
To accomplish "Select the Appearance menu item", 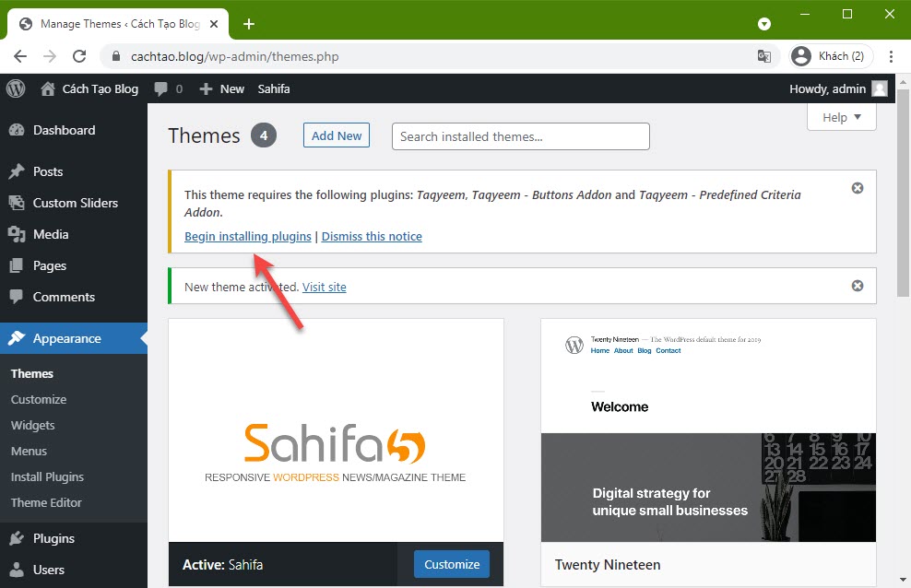I will tap(74, 338).
